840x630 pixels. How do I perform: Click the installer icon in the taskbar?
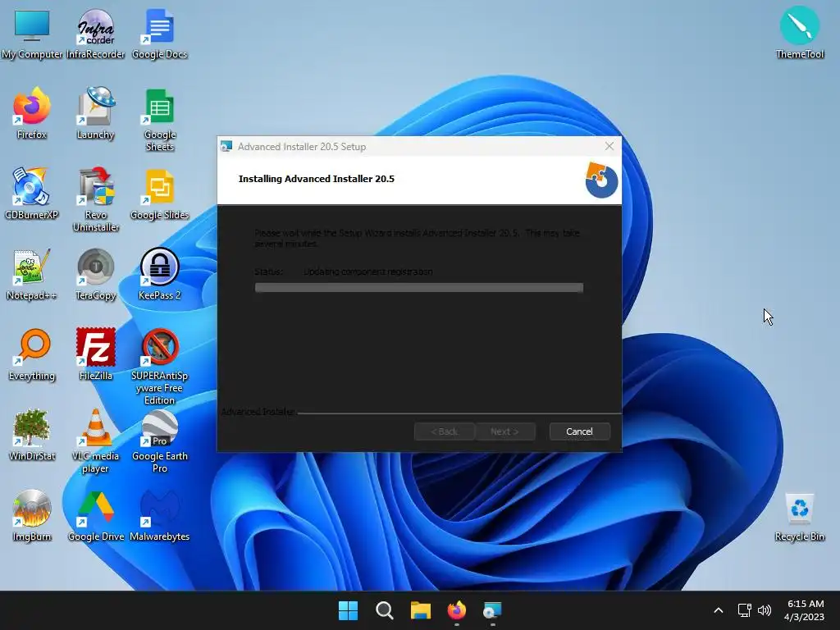492,610
